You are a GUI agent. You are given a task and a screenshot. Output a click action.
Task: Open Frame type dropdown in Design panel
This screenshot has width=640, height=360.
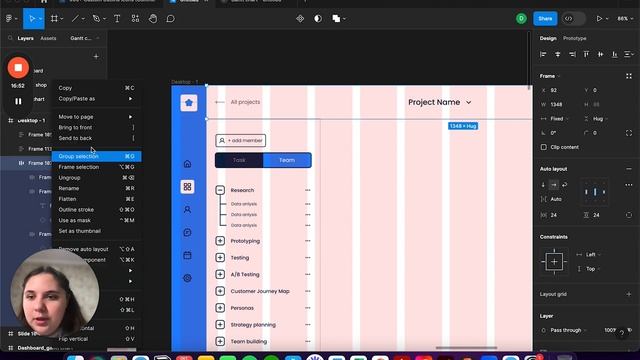[550, 76]
